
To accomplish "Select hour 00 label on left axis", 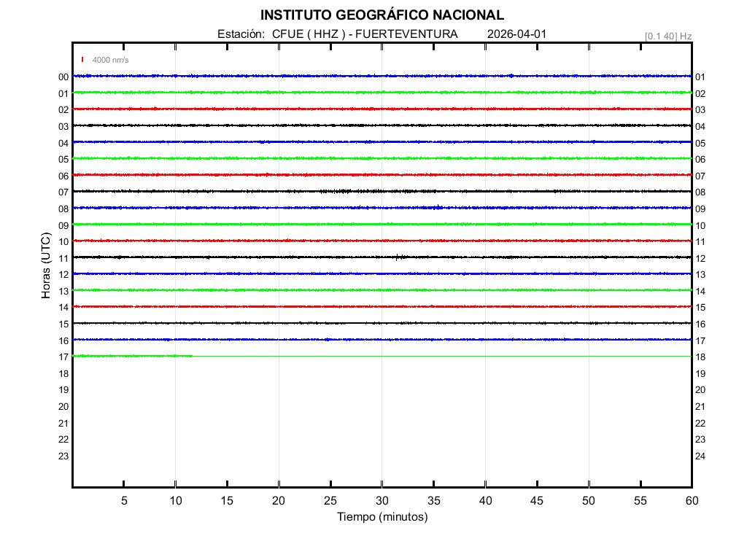I will pyautogui.click(x=63, y=77).
